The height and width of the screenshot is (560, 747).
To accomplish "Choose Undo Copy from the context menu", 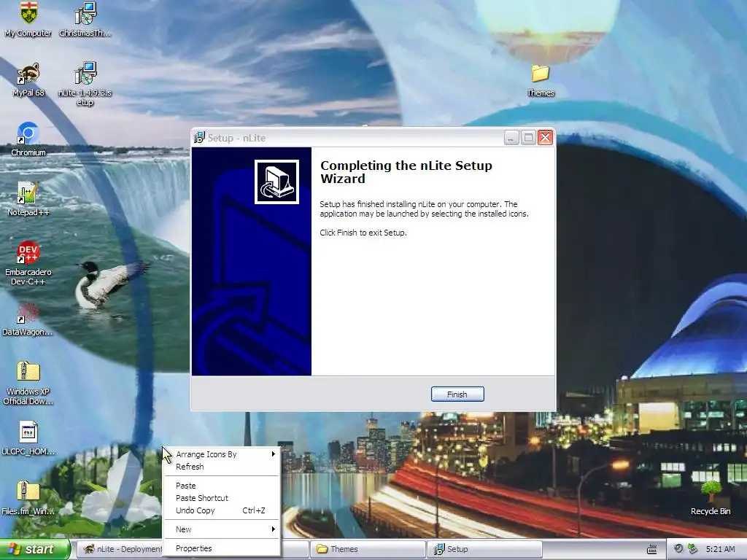I will pyautogui.click(x=222, y=510).
